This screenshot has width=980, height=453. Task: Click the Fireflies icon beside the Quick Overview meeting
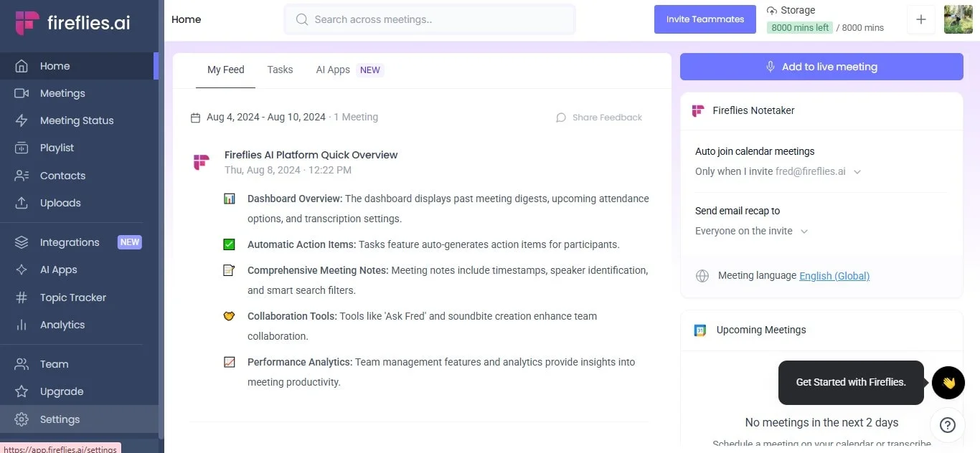point(202,162)
